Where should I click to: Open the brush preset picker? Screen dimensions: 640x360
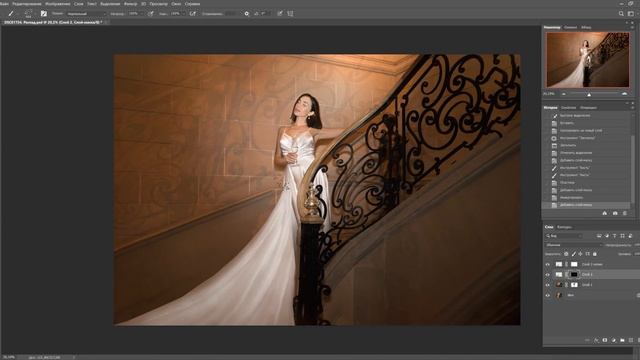29,13
